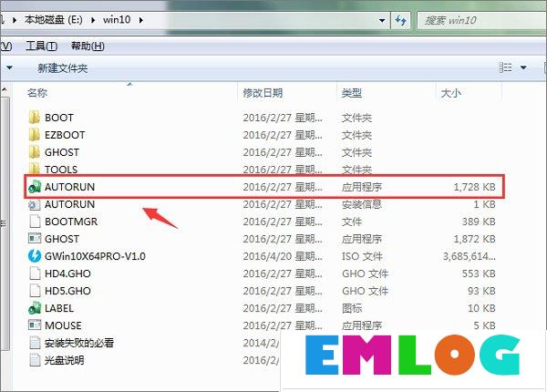
Task: Select the BOOT folder name
Action: point(59,118)
